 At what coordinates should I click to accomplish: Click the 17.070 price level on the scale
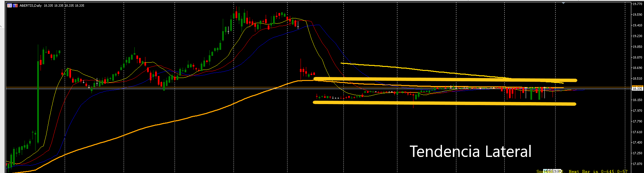(637, 164)
